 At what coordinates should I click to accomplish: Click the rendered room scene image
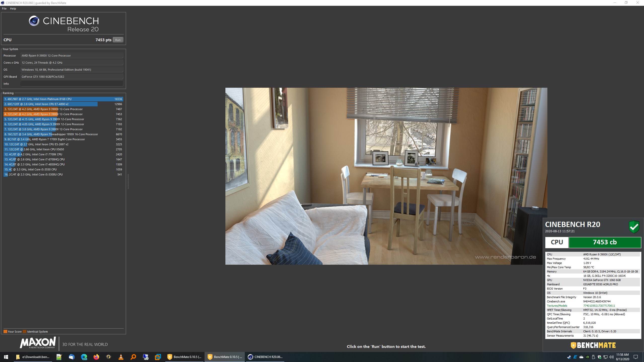coord(386,176)
